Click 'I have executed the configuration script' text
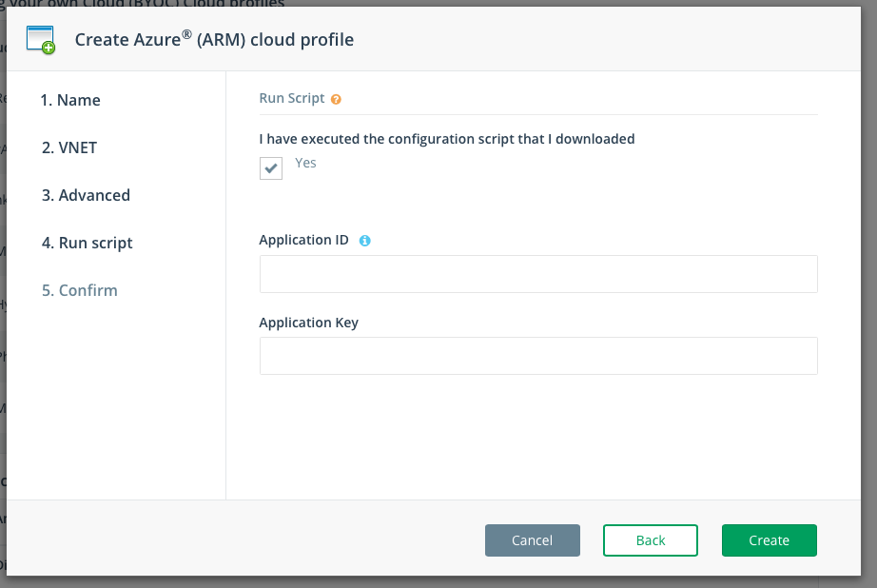The width and height of the screenshot is (877, 588). tap(447, 139)
